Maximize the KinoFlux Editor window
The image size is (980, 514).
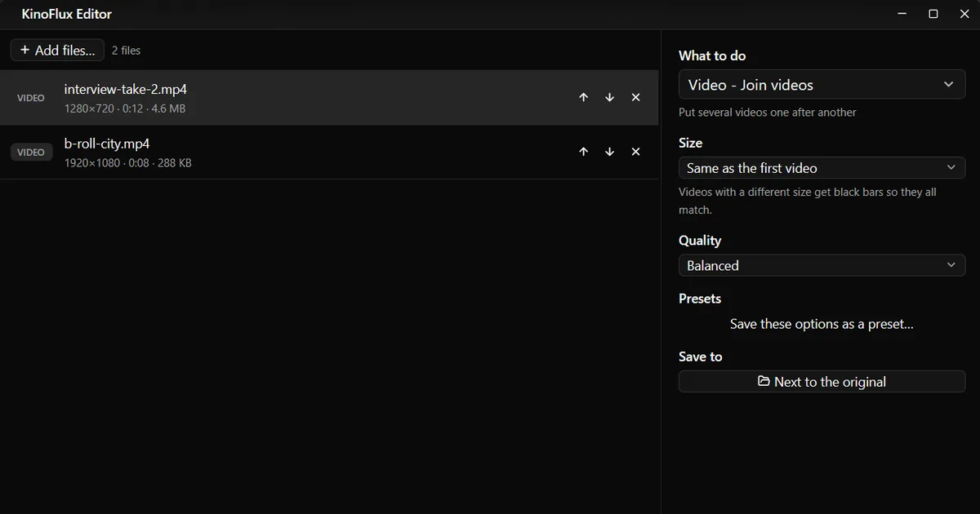click(x=933, y=14)
